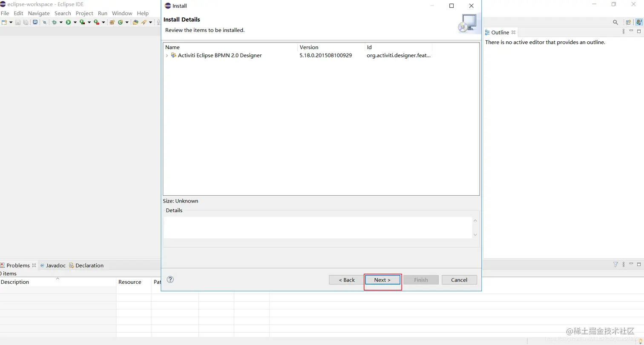Open the Project menu
This screenshot has width=644, height=345.
(84, 13)
